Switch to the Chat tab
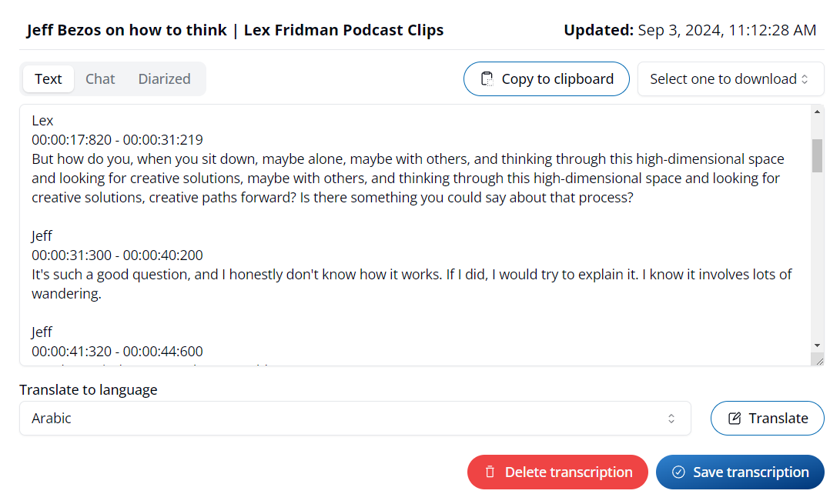Image resolution: width=840 pixels, height=504 pixels. point(100,78)
